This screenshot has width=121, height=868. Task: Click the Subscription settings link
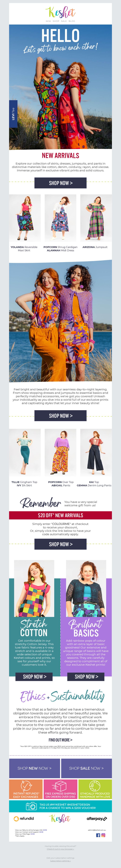click(x=61, y=861)
